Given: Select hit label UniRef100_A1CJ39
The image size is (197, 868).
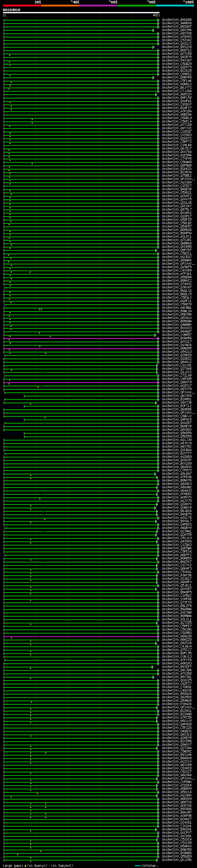Looking at the screenshot, I should pos(177,440).
